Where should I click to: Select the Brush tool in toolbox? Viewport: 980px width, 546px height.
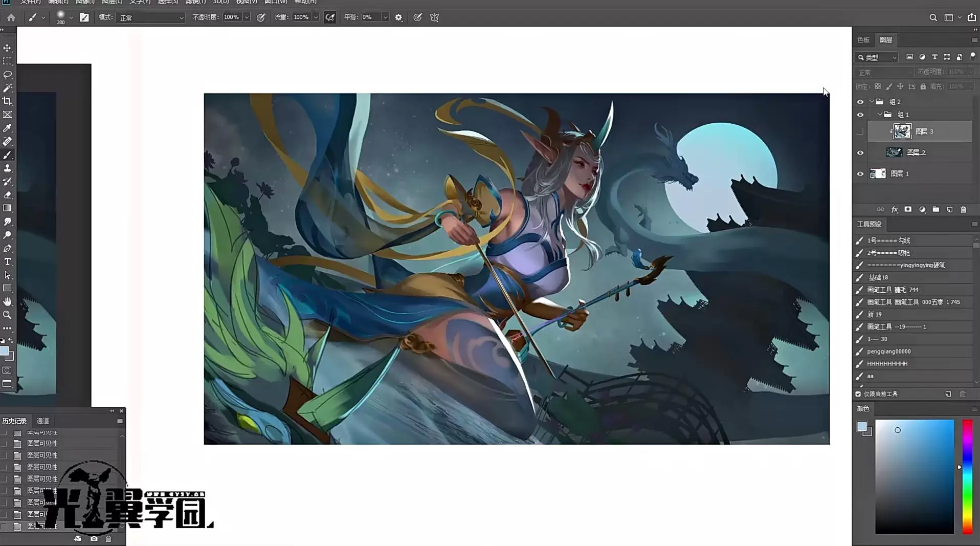pos(7,155)
